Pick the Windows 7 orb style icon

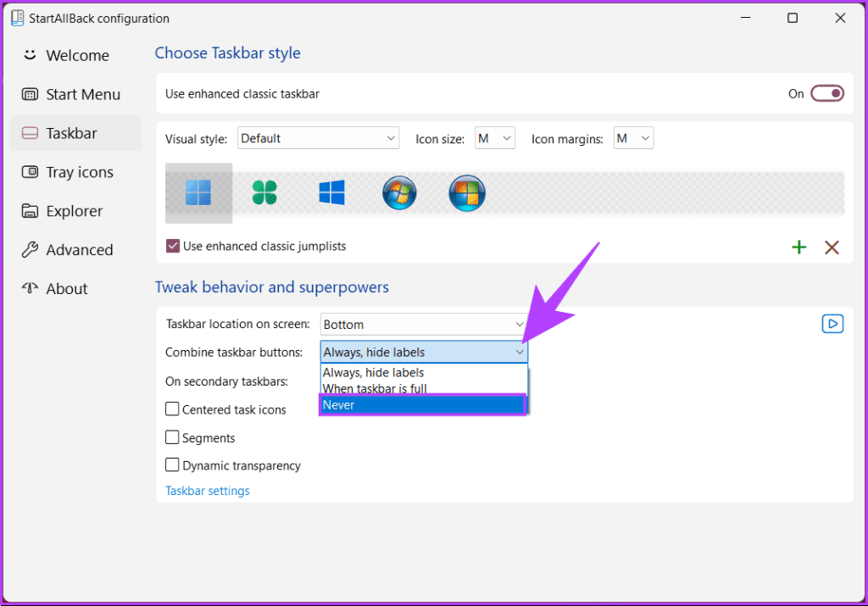pyautogui.click(x=399, y=192)
